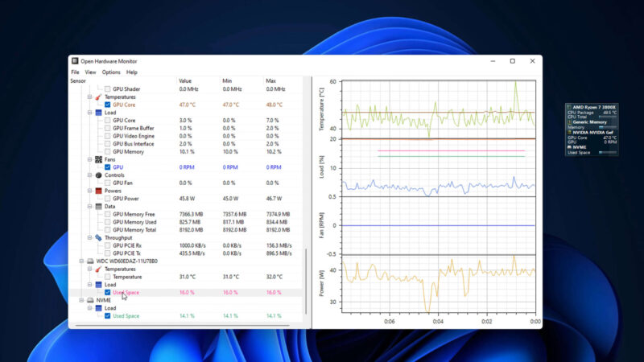This screenshot has width=644, height=362.
Task: Click the Open Hardware Monitor title bar icon
Action: tap(75, 61)
